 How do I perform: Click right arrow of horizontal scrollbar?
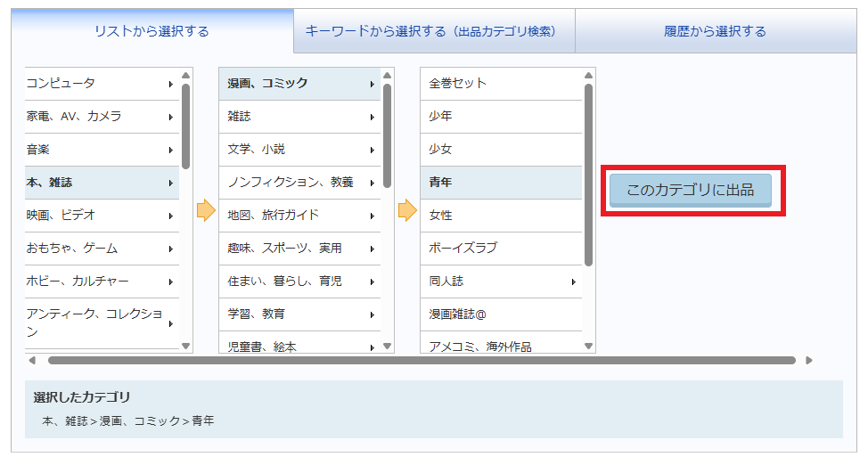(809, 361)
